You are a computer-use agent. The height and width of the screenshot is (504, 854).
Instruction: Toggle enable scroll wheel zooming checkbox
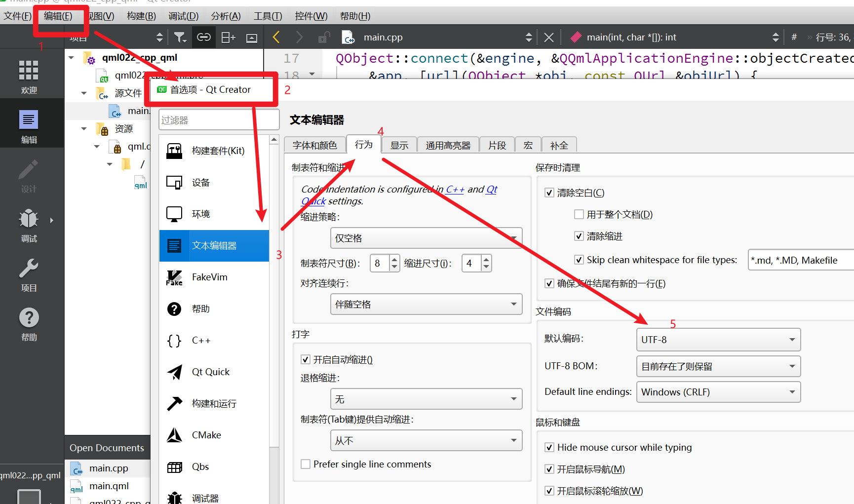click(549, 491)
